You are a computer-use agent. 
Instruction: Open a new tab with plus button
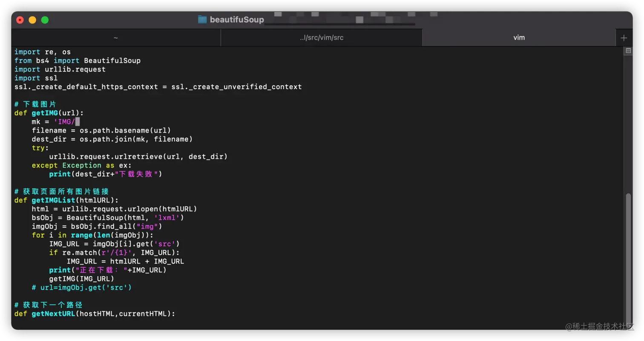[624, 38]
